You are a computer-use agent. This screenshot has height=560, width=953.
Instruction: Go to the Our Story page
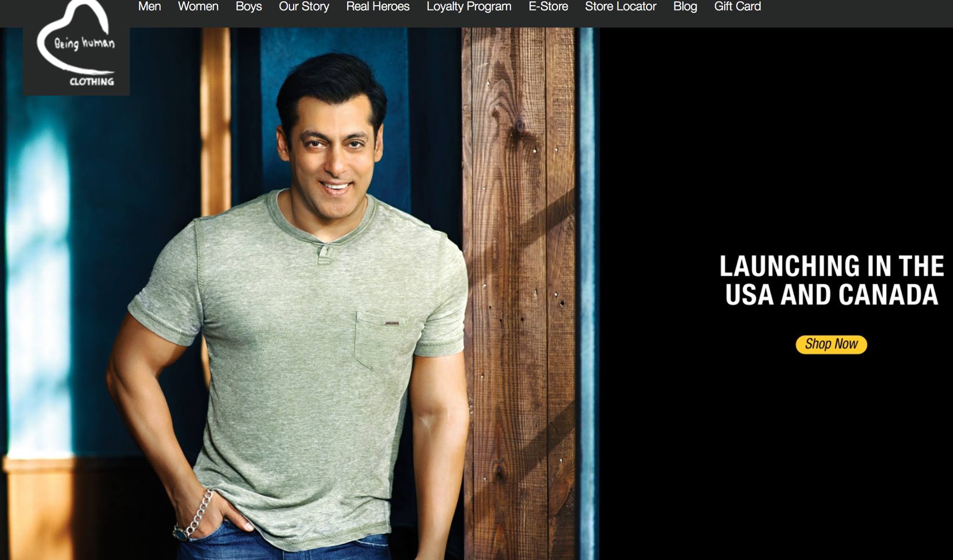304,7
